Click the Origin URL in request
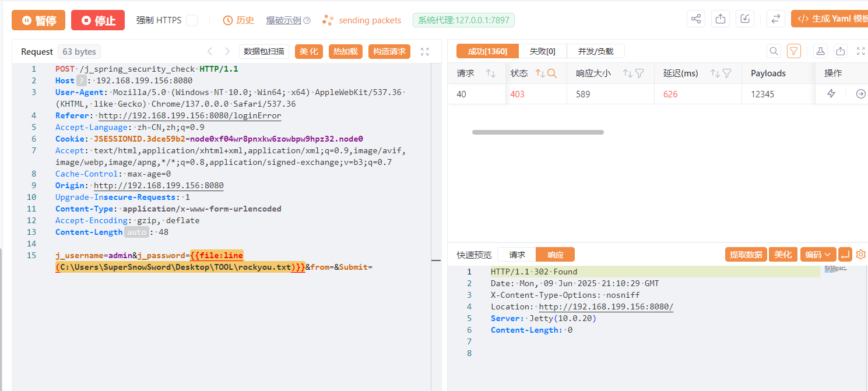 (159, 185)
